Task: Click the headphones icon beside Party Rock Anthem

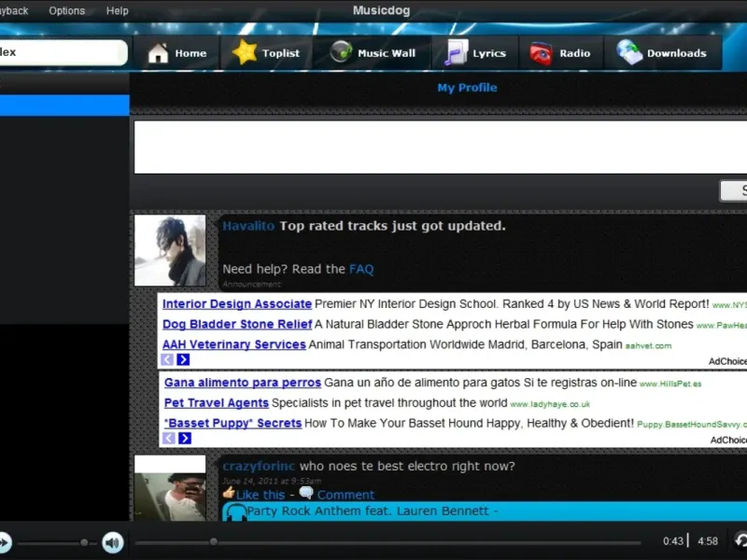Action: coord(235,512)
